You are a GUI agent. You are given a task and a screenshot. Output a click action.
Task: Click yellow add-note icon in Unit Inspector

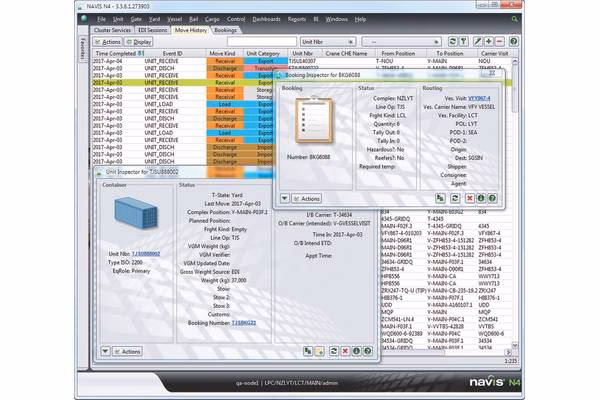(x=319, y=351)
